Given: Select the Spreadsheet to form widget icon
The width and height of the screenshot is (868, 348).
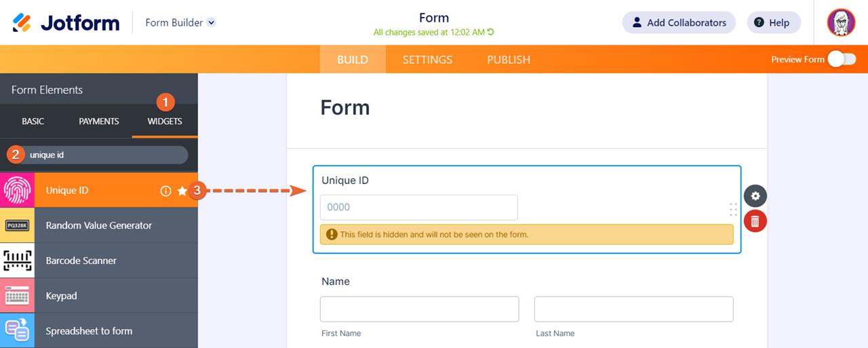Looking at the screenshot, I should (x=17, y=331).
